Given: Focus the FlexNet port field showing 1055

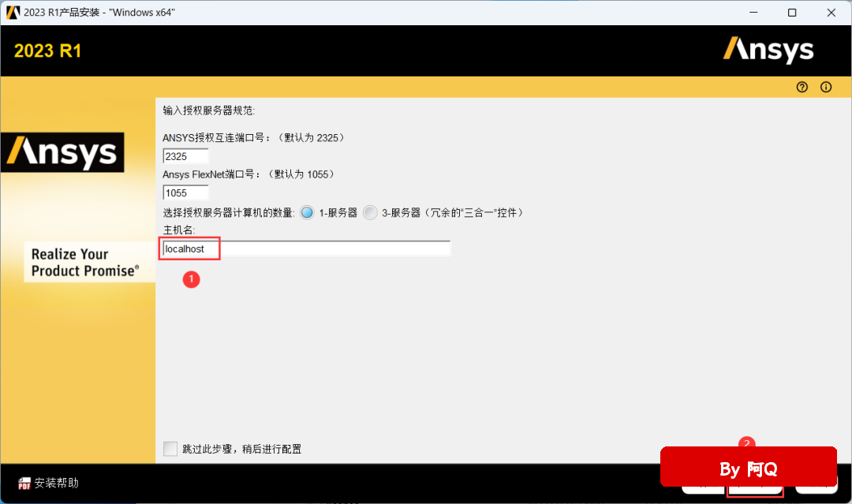Looking at the screenshot, I should click(x=185, y=192).
